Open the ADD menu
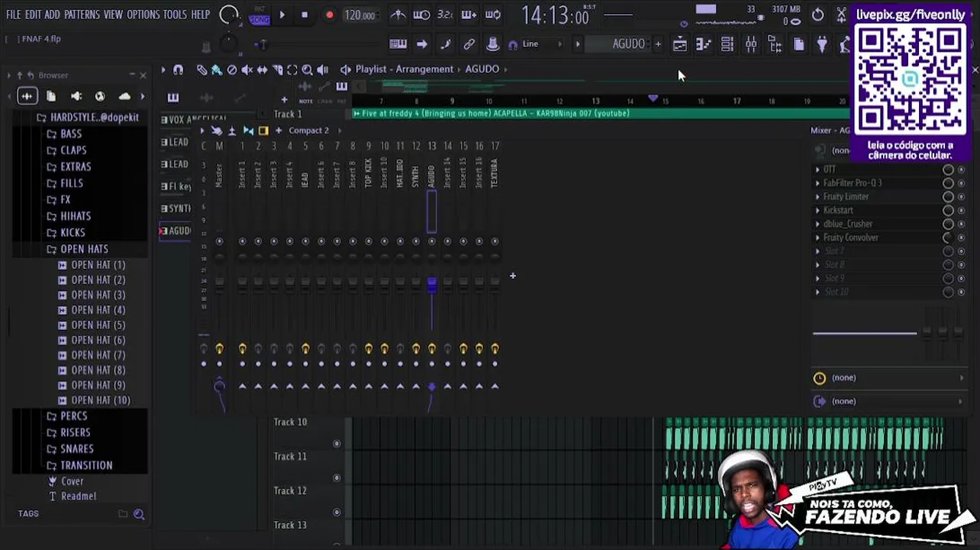The image size is (980, 550). pos(52,15)
